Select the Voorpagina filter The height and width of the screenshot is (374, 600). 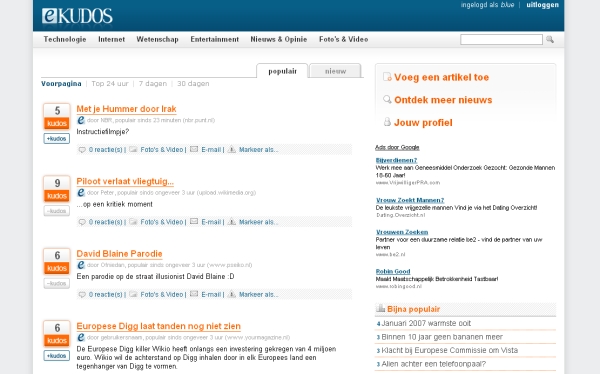[x=61, y=83]
